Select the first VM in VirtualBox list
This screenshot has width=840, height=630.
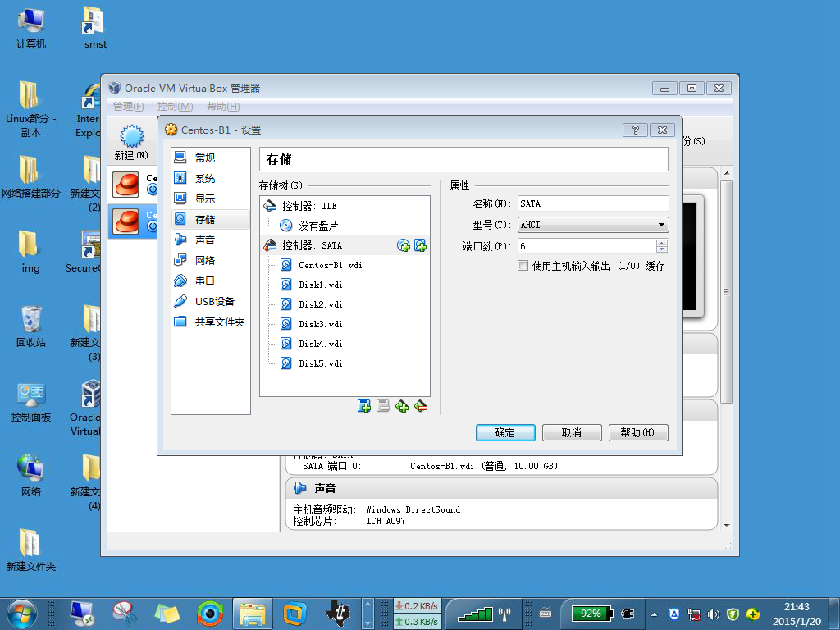133,185
